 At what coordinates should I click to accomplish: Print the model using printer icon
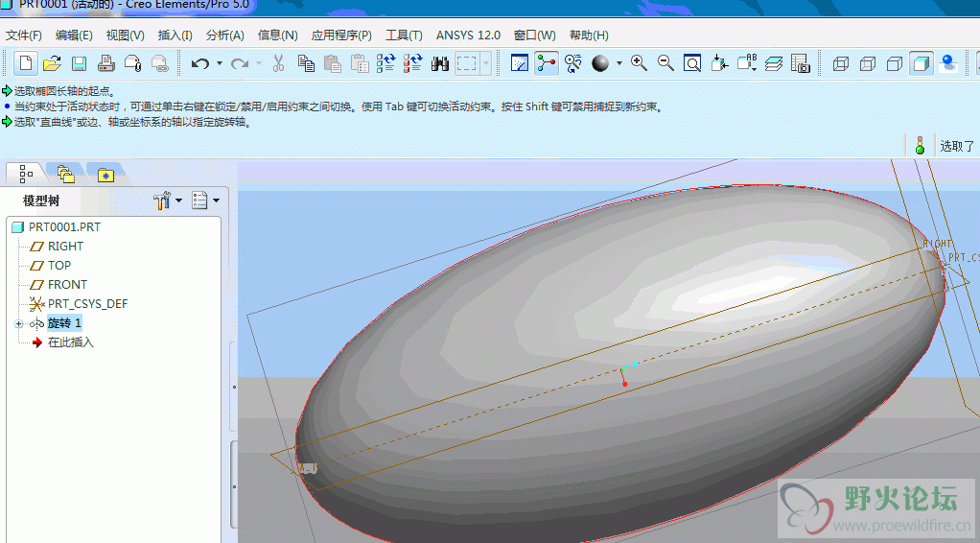point(105,63)
